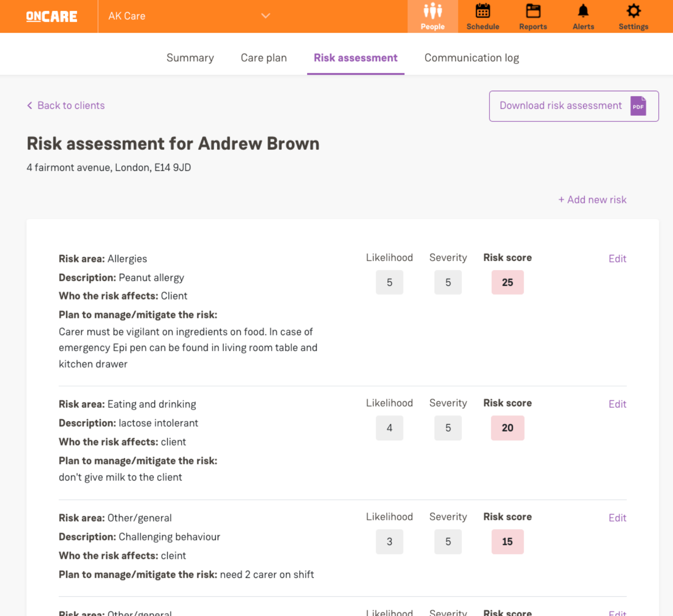Click the likelihood value 4 box
Screen dimensions: 673x616
point(389,428)
